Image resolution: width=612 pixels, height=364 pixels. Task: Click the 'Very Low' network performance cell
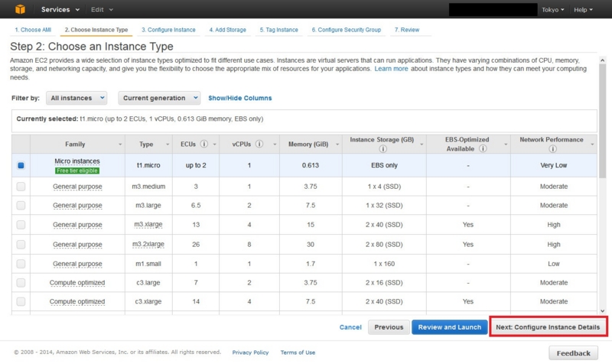(x=553, y=165)
